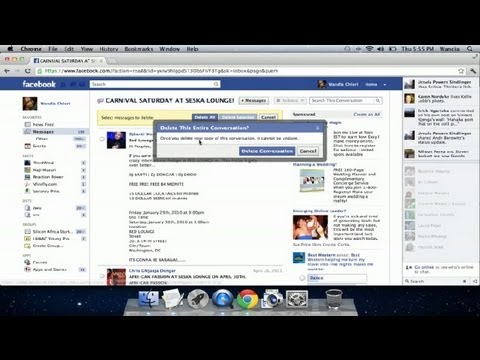Confirm with the Delete Conversation button

(x=267, y=151)
